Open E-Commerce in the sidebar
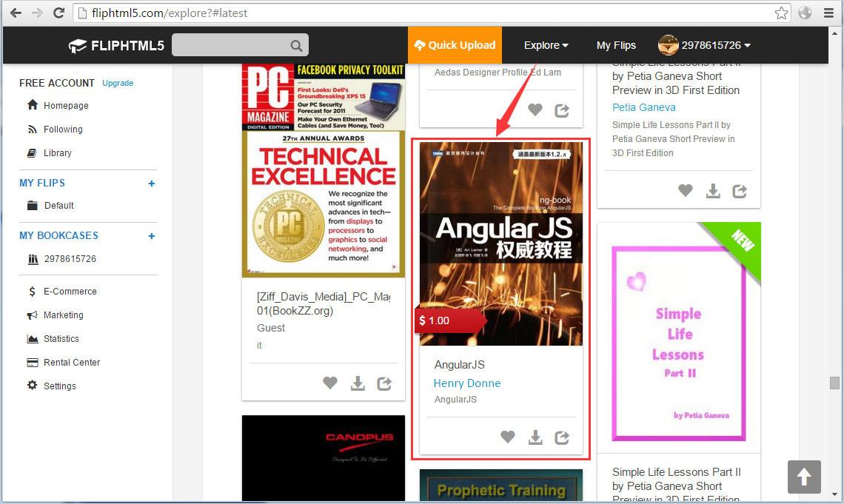The image size is (844, 504). [61, 291]
